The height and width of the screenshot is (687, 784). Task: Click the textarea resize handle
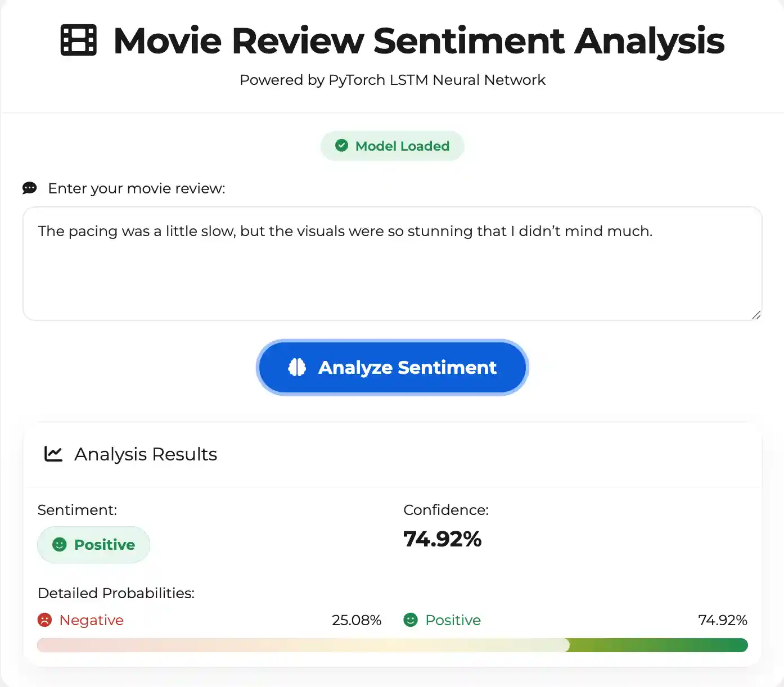click(x=756, y=315)
